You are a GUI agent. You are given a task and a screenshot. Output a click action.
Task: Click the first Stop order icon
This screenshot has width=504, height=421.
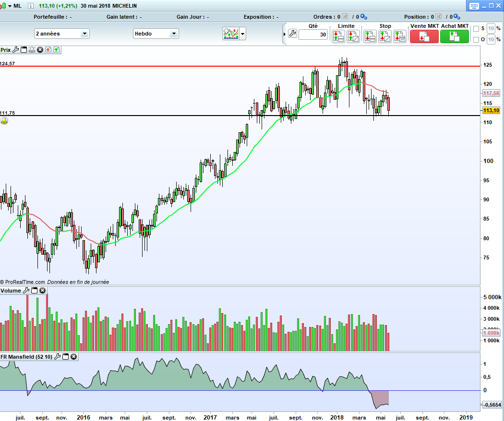pos(370,36)
